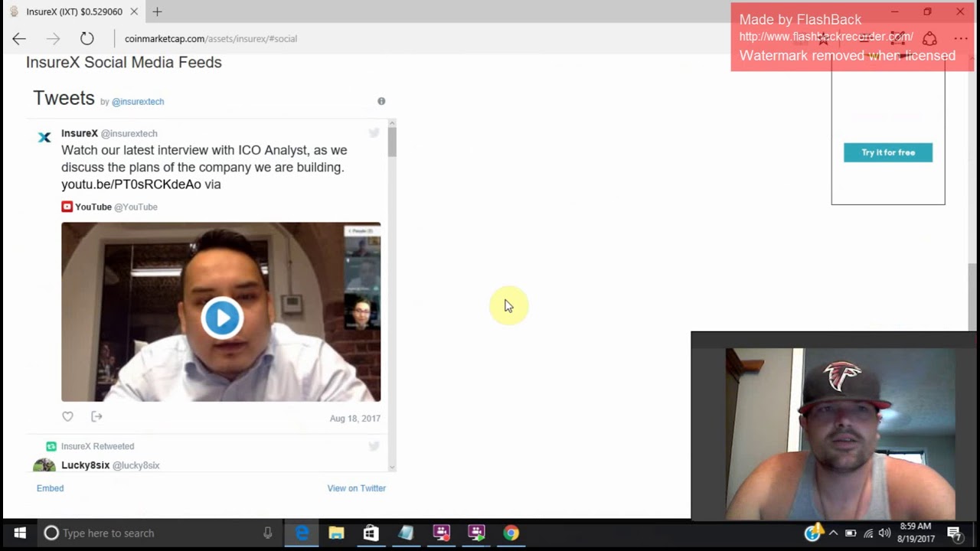Screen dimensions: 980x551
Task: Click the tweet feed scroll-down arrow
Action: 392,467
